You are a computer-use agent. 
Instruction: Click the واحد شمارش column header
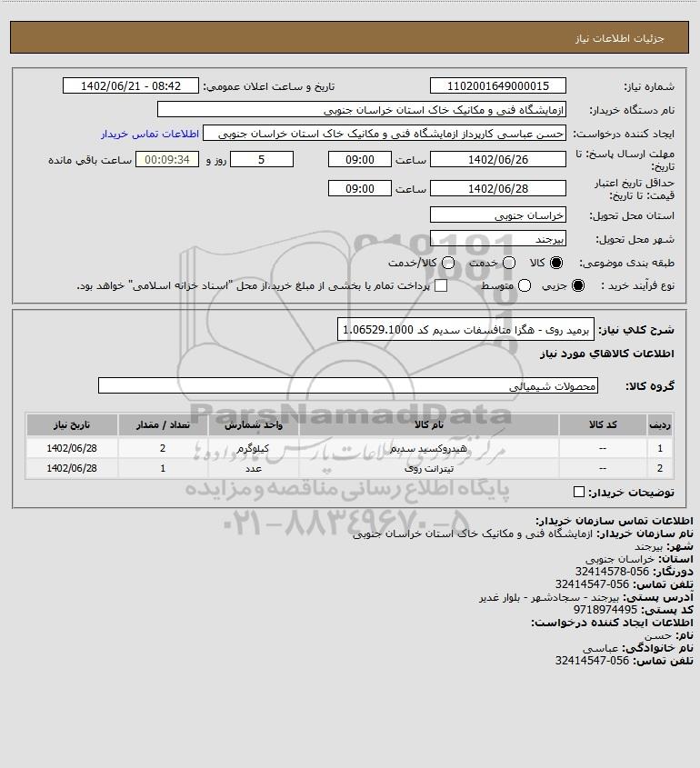[254, 424]
